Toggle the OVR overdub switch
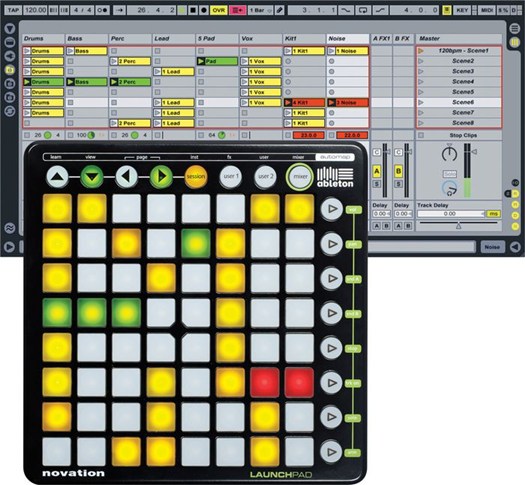Screen dimensions: 525x485 [219, 10]
